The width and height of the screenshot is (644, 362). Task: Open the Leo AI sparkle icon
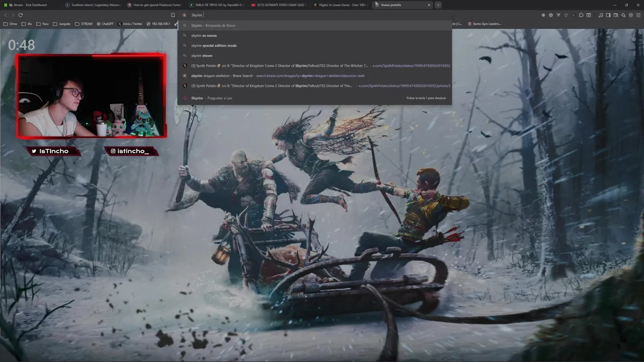623,15
